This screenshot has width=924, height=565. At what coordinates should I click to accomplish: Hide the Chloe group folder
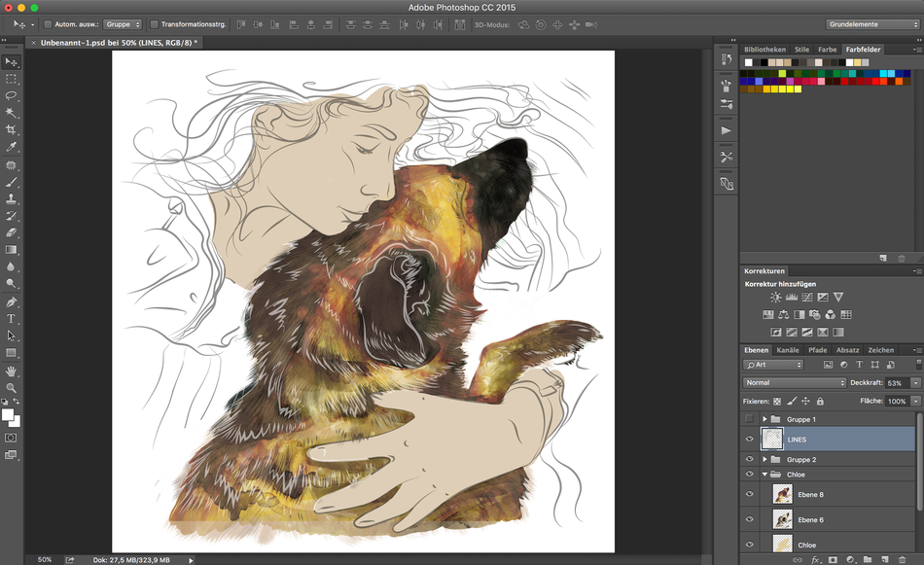tap(749, 474)
